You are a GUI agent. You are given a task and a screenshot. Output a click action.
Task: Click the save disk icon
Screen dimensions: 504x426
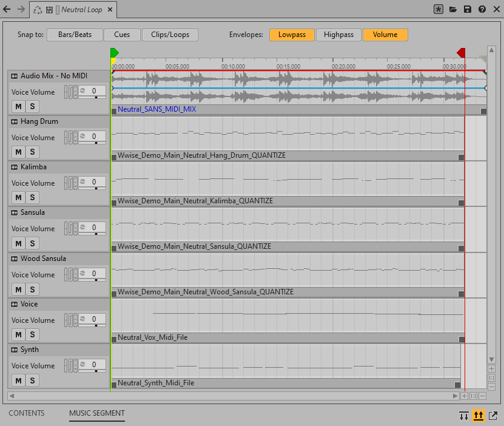tap(467, 10)
